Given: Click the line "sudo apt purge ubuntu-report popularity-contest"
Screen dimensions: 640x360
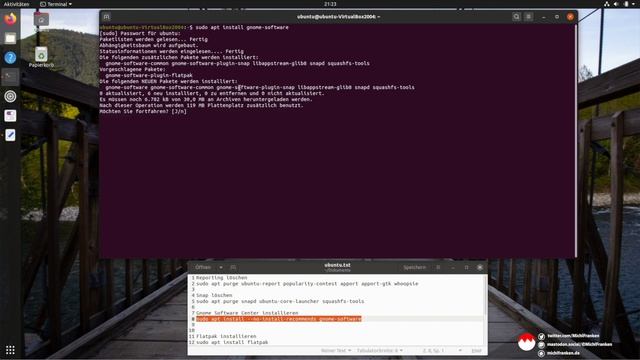Looking at the screenshot, I should [307, 283].
